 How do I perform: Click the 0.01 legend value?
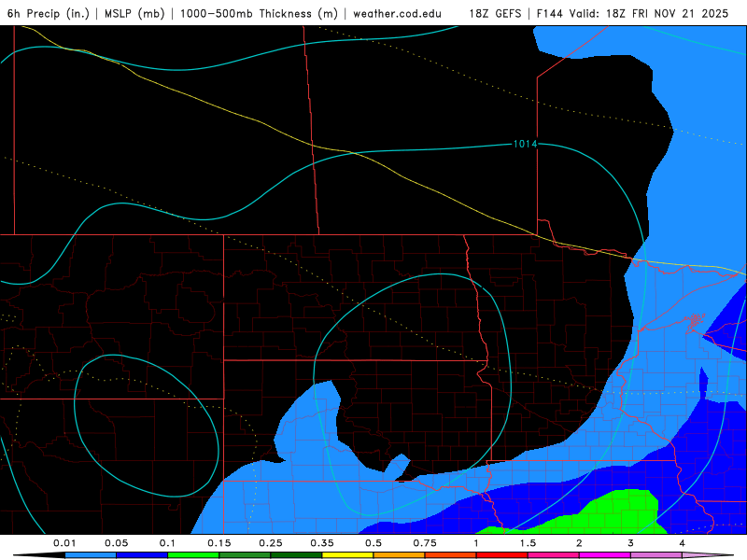[64, 543]
